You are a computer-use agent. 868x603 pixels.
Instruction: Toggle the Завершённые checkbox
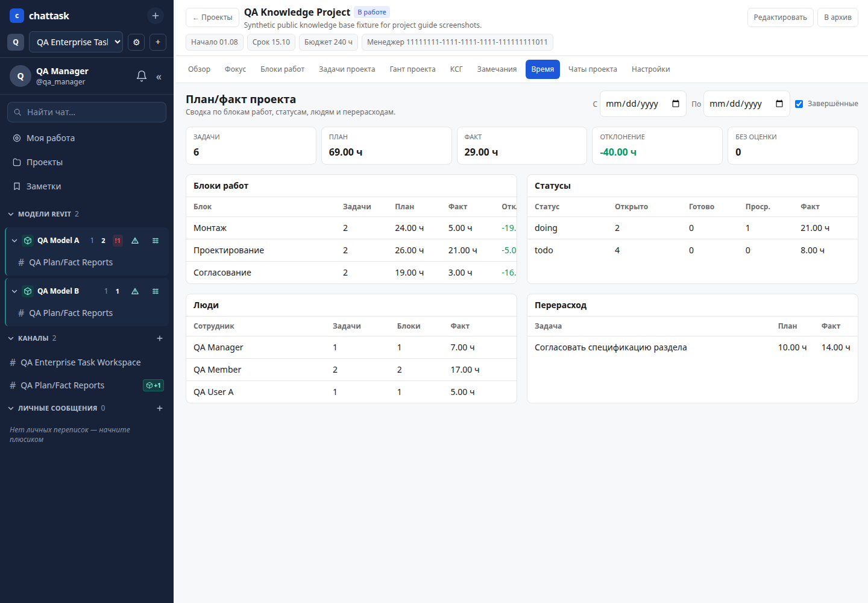point(799,104)
